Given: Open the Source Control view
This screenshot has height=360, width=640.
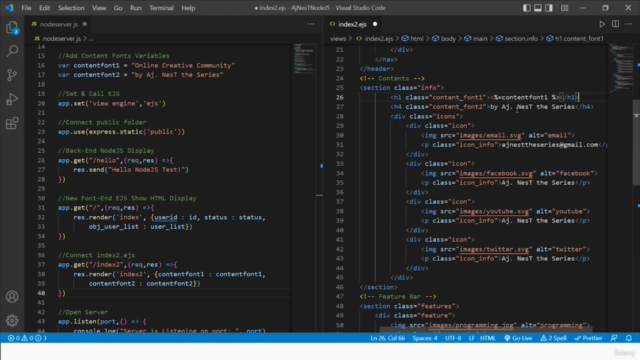Looking at the screenshot, I should [12, 75].
